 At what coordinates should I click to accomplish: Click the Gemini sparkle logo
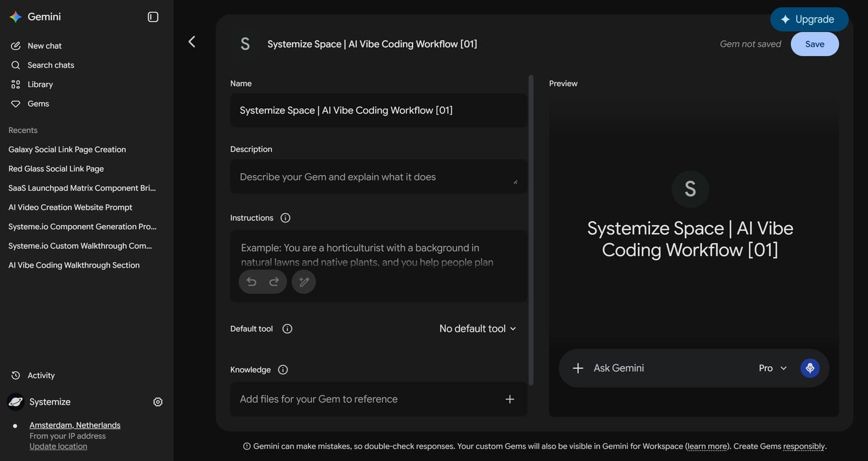[x=16, y=17]
